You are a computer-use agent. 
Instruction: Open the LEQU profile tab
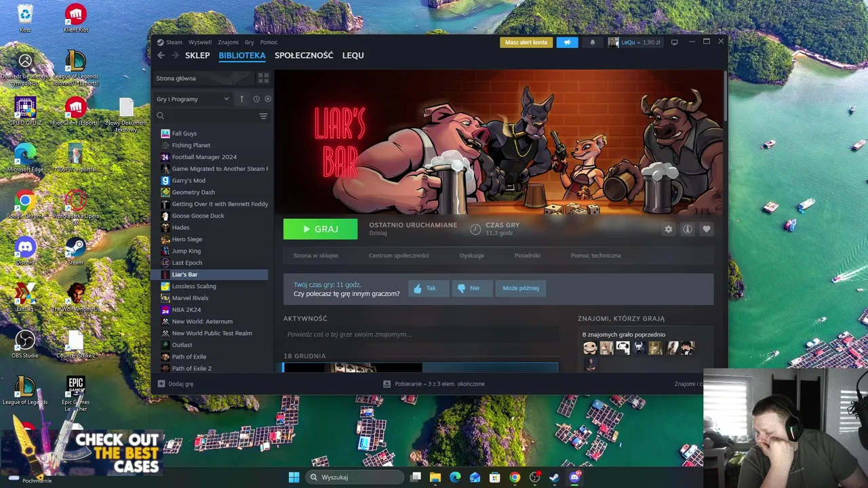tap(353, 56)
